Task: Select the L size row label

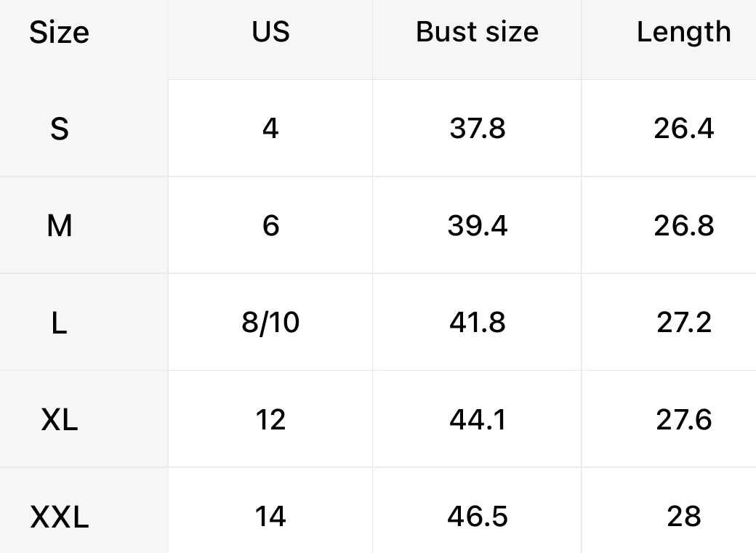Action: coord(60,323)
